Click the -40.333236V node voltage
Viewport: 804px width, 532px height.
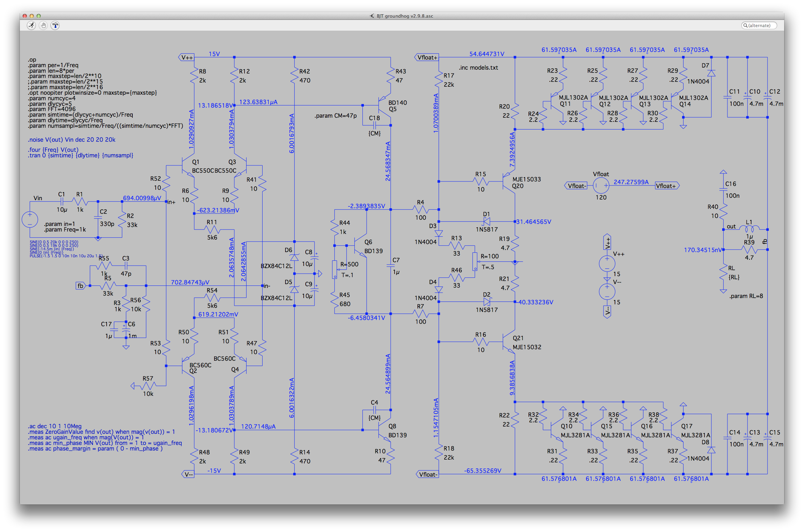[536, 302]
